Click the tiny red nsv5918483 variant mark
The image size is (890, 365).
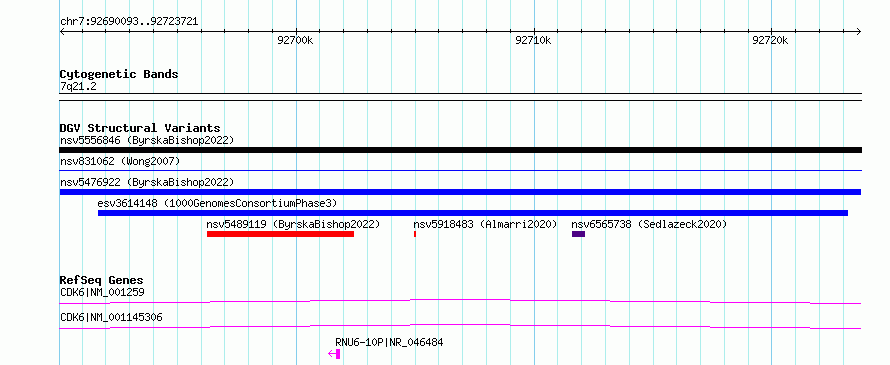(415, 234)
